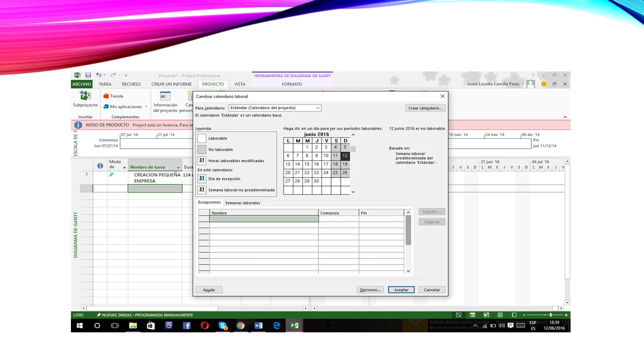Click NUEVAS TAREAS: PROGRAMADA MANUALMENTE status
The width and height of the screenshot is (644, 362).
(x=145, y=315)
